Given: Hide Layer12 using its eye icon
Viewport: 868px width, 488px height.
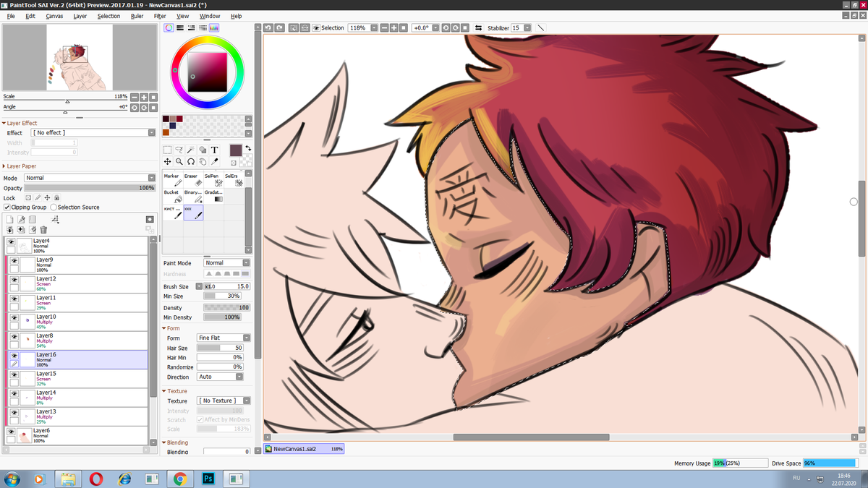Looking at the screenshot, I should 13,279.
